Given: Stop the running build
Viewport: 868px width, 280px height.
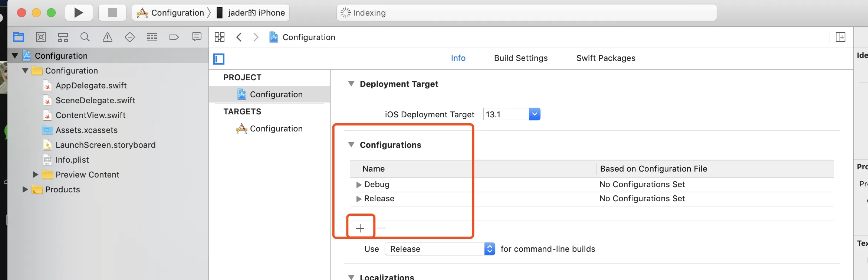Looking at the screenshot, I should coord(112,13).
